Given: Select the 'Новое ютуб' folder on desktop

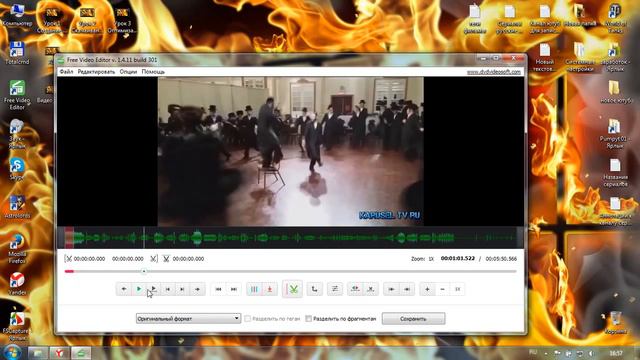Looking at the screenshot, I should tap(616, 92).
